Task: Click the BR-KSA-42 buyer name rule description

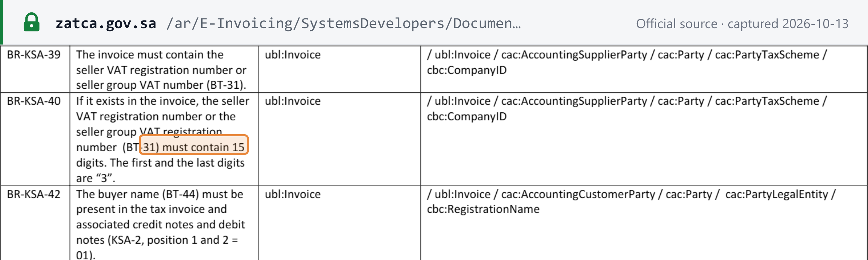Action: 160,224
